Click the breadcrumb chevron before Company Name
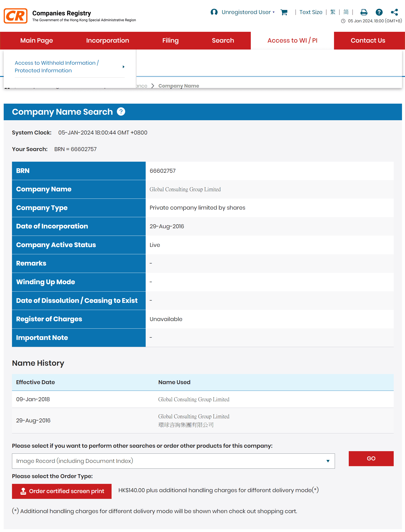This screenshot has width=405, height=532. click(153, 86)
